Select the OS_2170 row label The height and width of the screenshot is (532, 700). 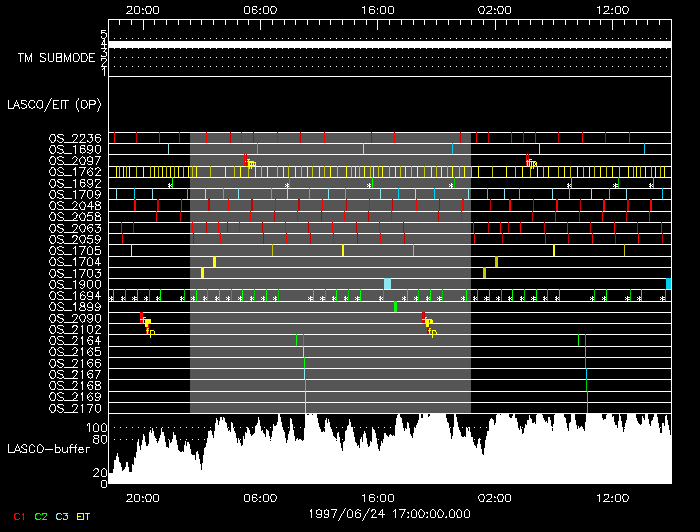click(75, 408)
